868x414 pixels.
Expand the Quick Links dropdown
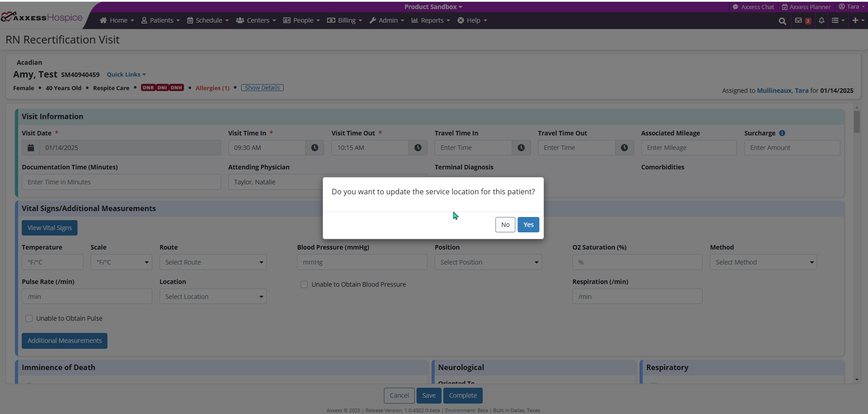[x=126, y=75]
